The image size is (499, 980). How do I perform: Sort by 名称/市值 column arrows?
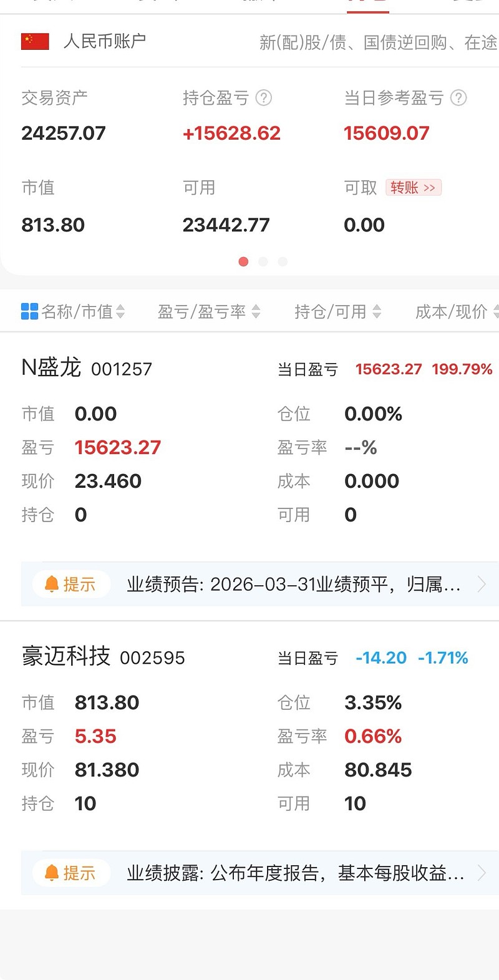[120, 311]
